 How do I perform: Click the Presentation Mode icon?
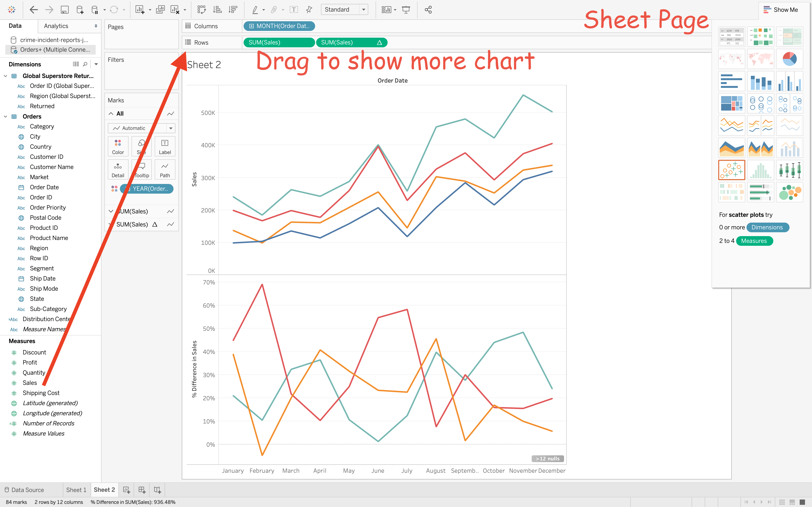pyautogui.click(x=406, y=10)
